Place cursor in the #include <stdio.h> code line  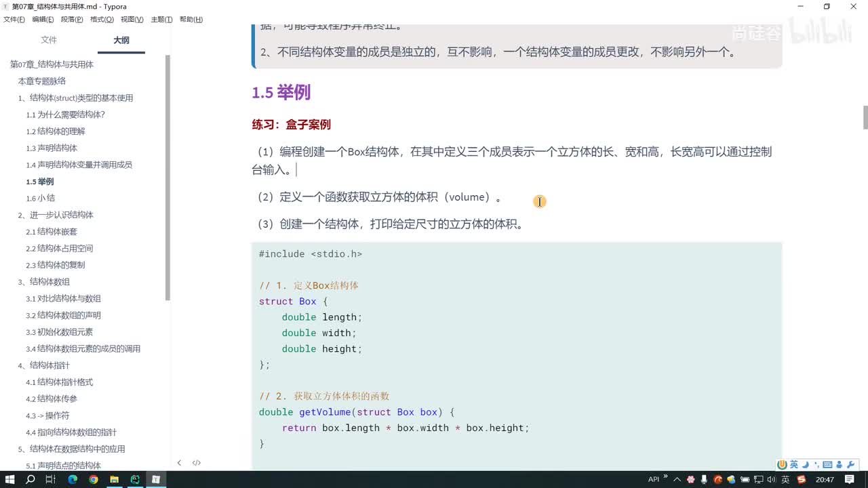(x=310, y=253)
